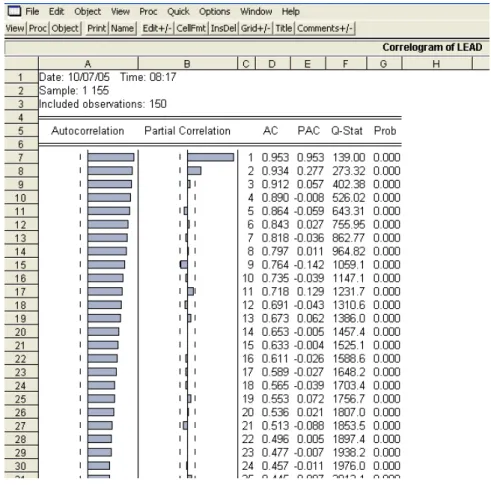Click the Print toolbar button

[x=96, y=28]
